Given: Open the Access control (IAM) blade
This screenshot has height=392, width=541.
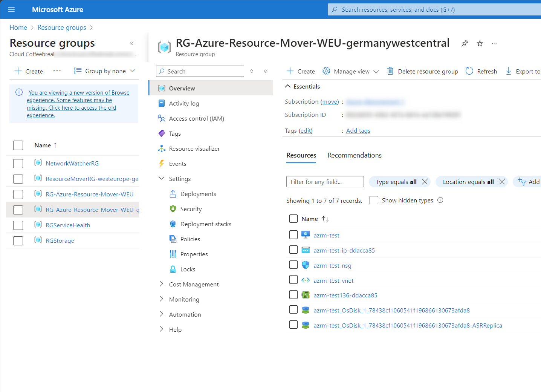Looking at the screenshot, I should click(196, 118).
